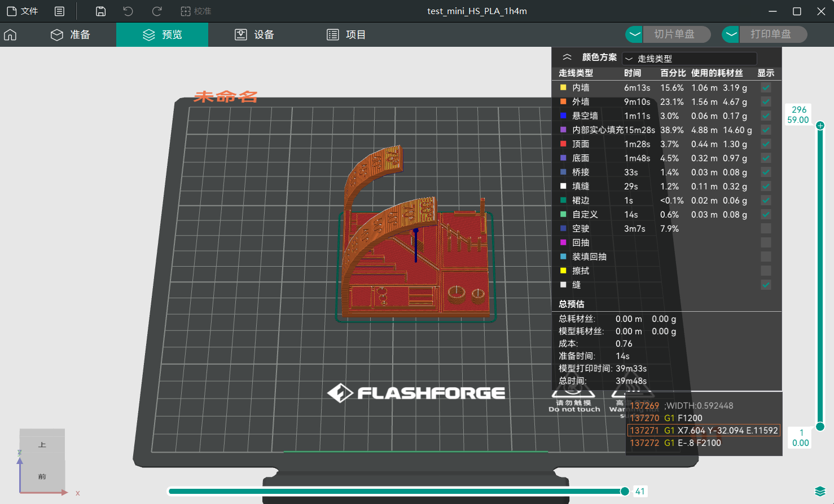Image resolution: width=834 pixels, height=504 pixels.
Task: Redo action arrow icon
Action: [x=157, y=11]
